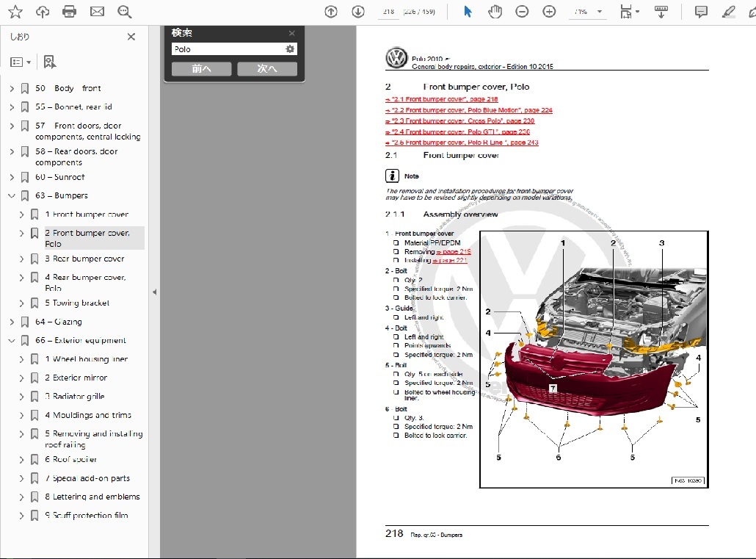Click the cloud upload icon
Screen dimensions: 756x559
[x=43, y=12]
